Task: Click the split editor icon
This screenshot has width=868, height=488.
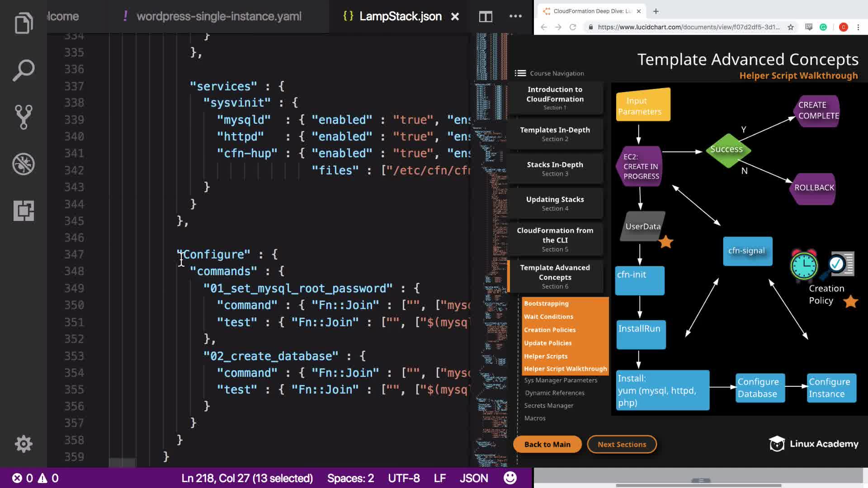Action: (486, 17)
